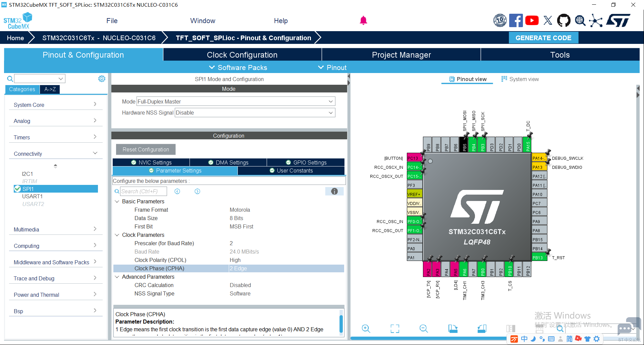Click the red notification bell icon

363,20
